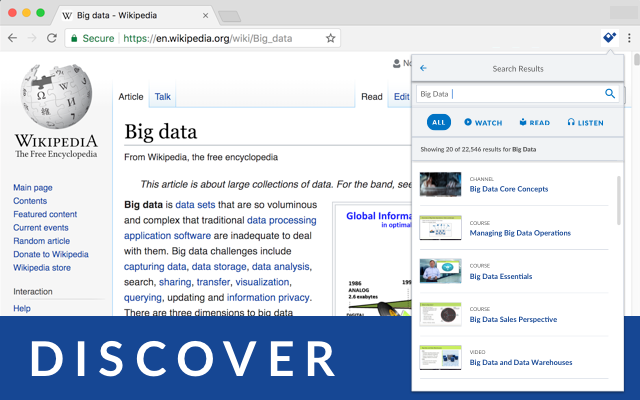
Task: Follow the data analysis link
Action: point(280,267)
